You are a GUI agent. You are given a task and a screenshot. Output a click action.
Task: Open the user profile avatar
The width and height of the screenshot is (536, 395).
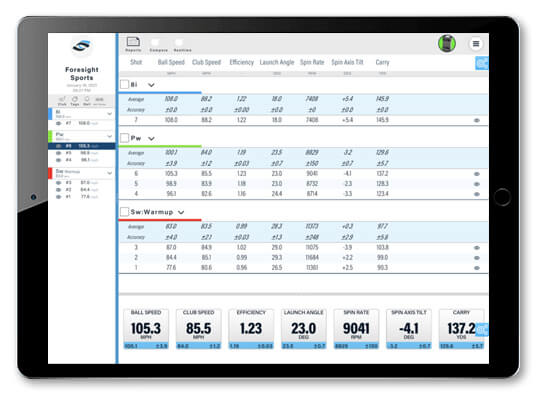[x=447, y=44]
